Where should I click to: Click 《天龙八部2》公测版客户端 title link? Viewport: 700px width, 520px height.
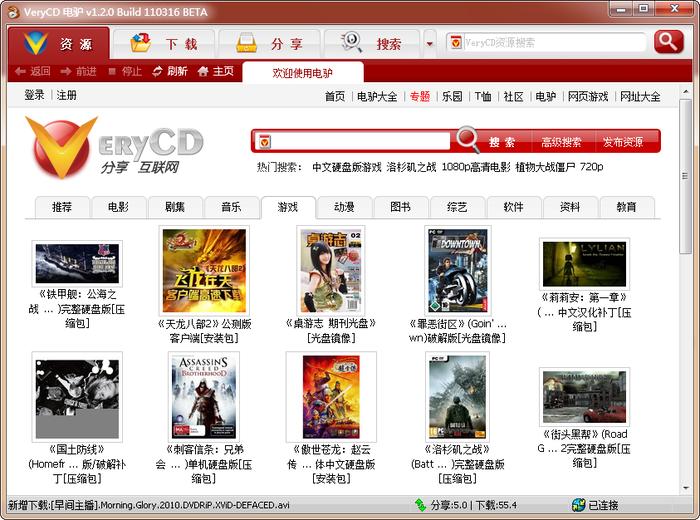click(204, 331)
